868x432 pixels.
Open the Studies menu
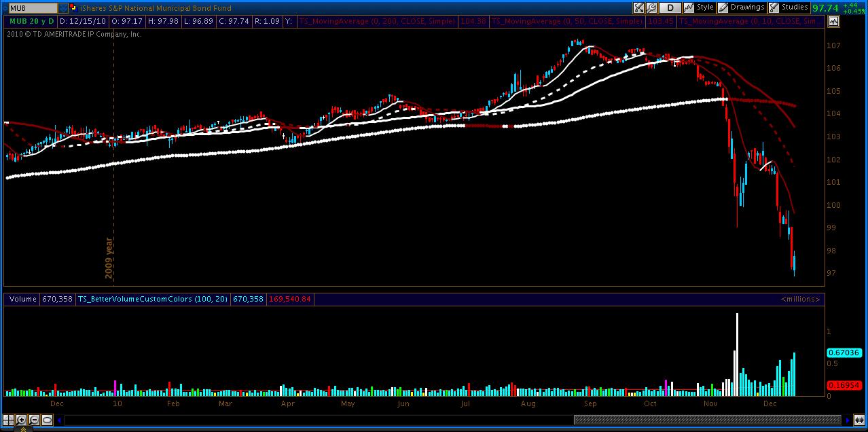tap(789, 7)
